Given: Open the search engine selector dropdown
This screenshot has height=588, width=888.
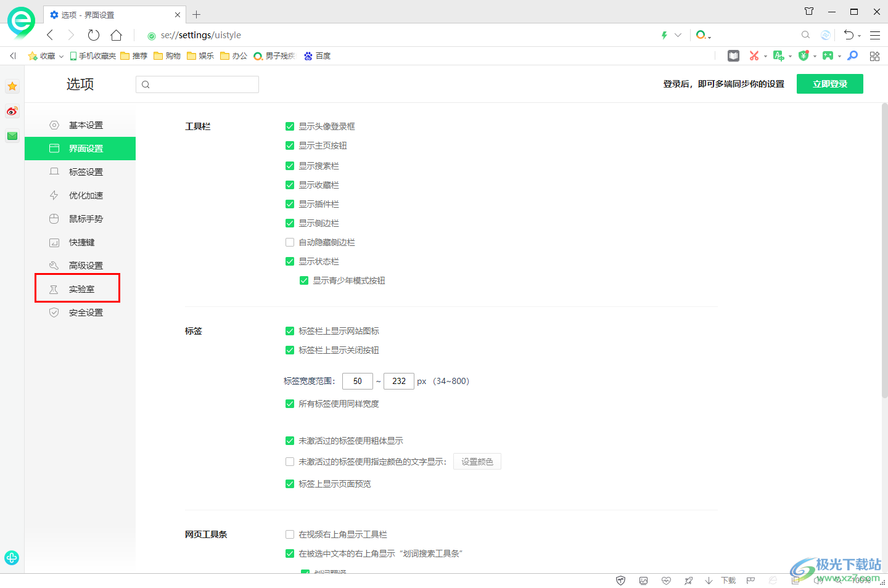Looking at the screenshot, I should (703, 35).
